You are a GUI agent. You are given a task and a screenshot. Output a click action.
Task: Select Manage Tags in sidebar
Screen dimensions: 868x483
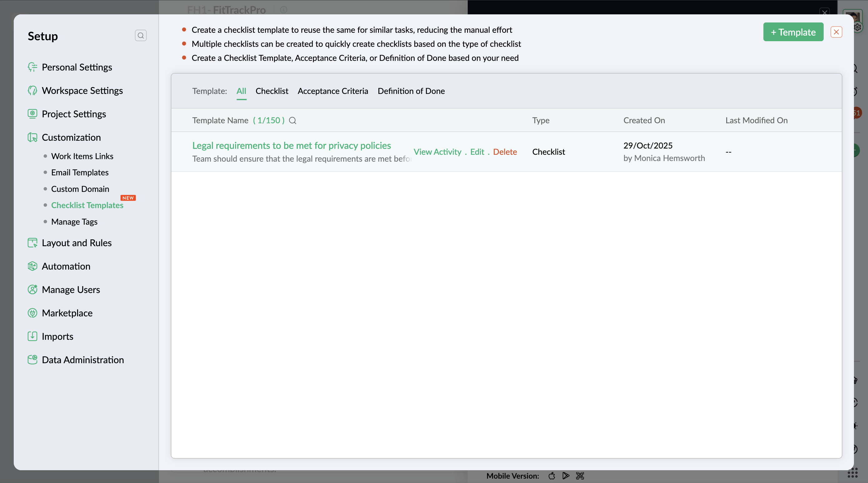coord(74,222)
